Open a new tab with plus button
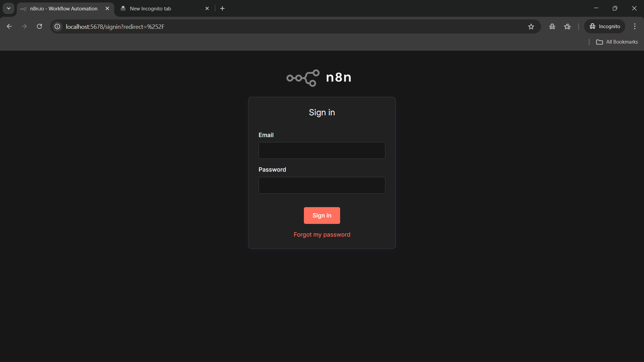Screen dimensions: 644x362 pyautogui.click(x=222, y=8)
